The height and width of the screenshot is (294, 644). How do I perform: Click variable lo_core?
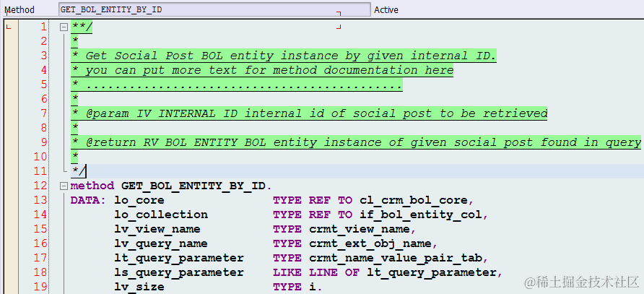139,200
